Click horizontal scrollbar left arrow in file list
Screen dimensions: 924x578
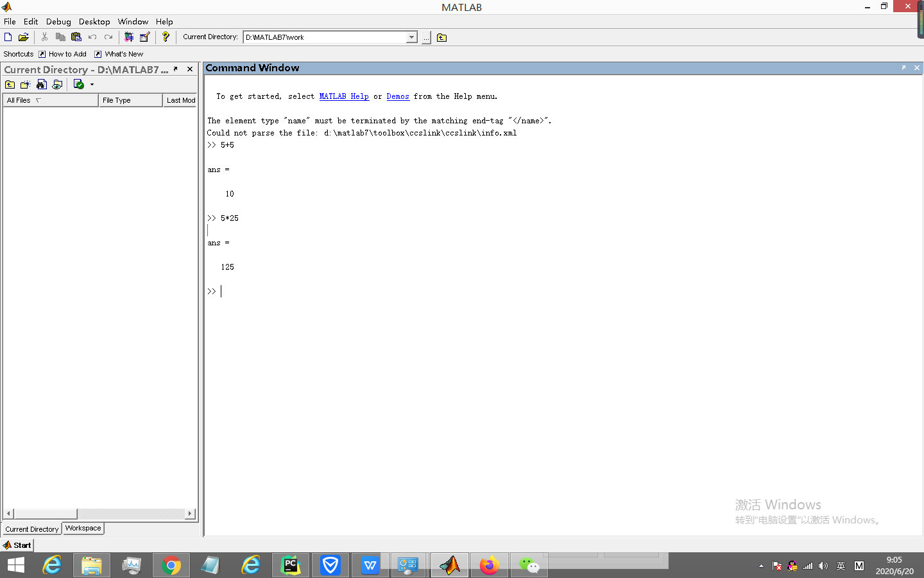tap(8, 514)
